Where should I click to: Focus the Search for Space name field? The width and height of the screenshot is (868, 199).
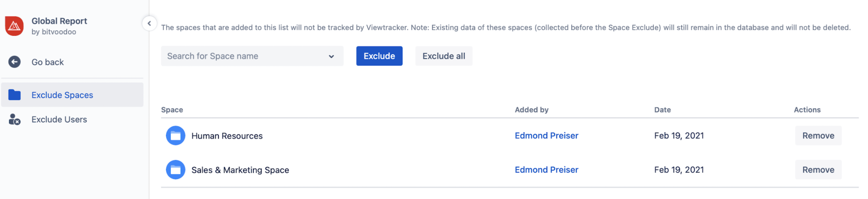243,56
